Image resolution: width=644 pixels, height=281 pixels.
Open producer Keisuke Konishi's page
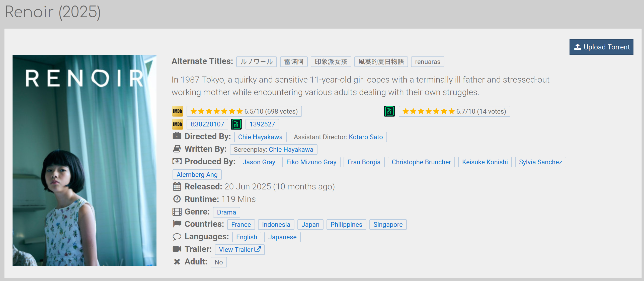485,162
